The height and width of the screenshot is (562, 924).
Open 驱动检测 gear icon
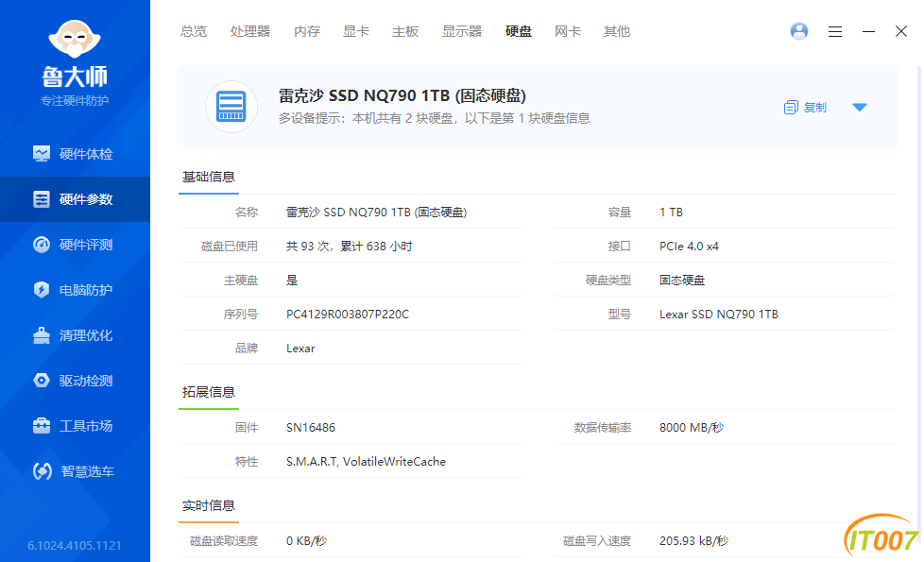tap(42, 381)
